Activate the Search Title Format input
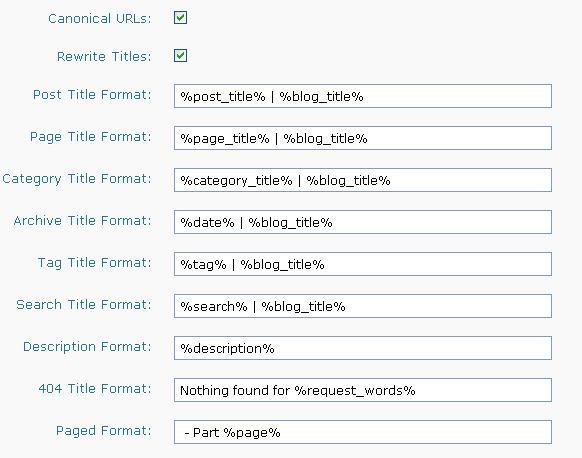The height and width of the screenshot is (458, 582). click(363, 306)
